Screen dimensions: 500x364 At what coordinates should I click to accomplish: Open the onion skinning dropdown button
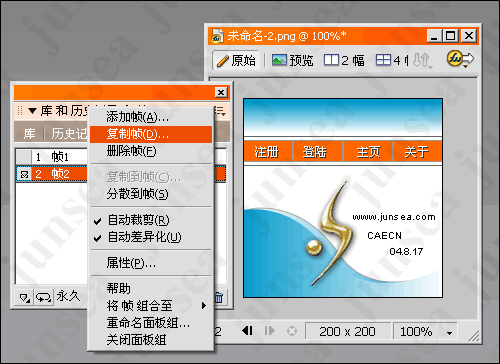point(24,296)
